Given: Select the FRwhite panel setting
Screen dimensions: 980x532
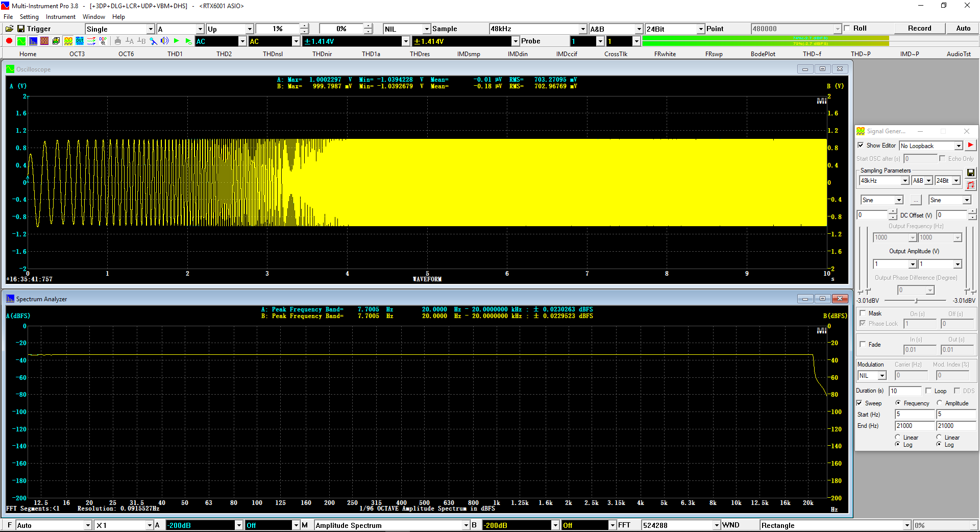Looking at the screenshot, I should [x=665, y=54].
